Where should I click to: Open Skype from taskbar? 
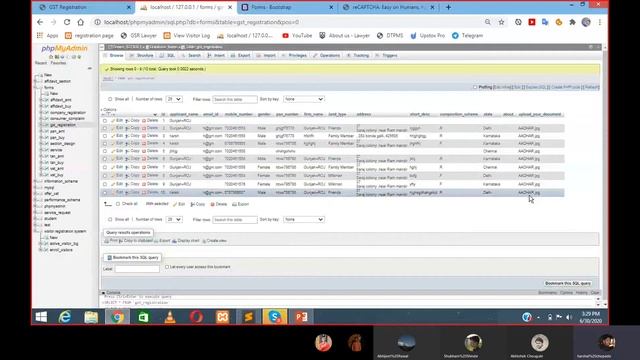pos(275,317)
